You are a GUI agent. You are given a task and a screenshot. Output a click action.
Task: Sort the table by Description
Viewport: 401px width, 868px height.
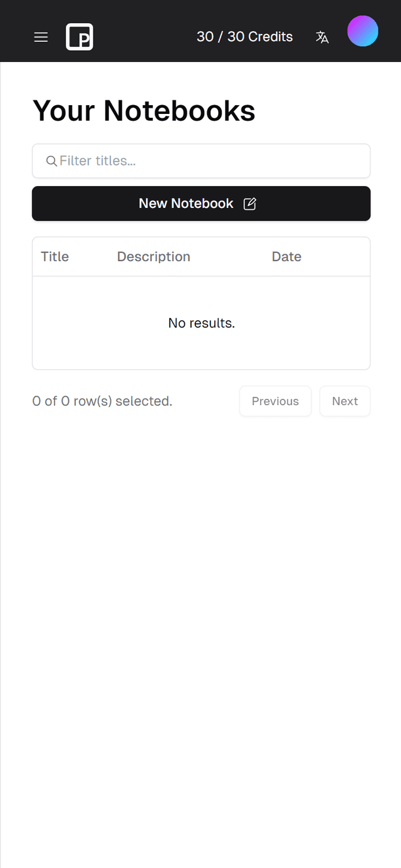(154, 256)
